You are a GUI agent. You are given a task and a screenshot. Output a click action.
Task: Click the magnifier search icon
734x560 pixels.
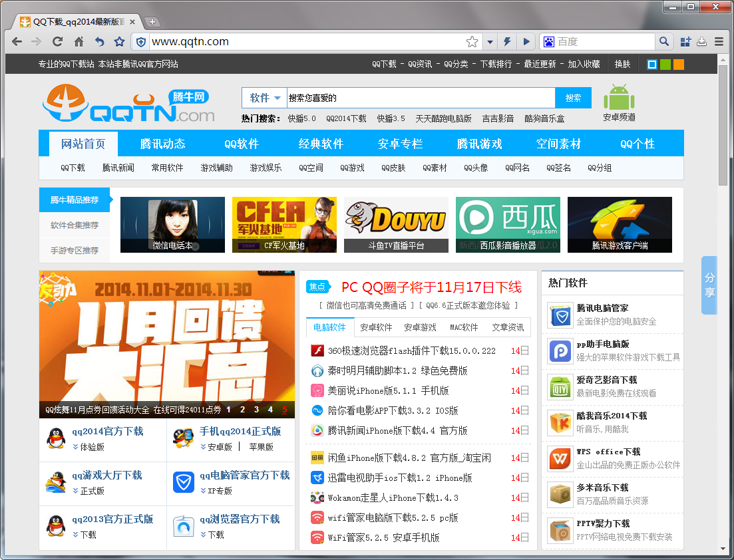(663, 42)
